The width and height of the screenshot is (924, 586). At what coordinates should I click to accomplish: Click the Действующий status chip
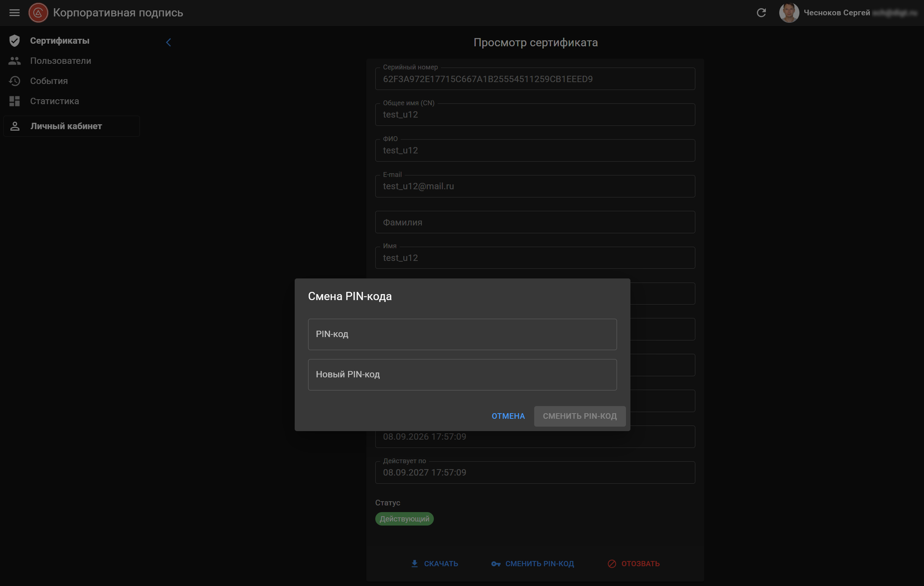404,519
